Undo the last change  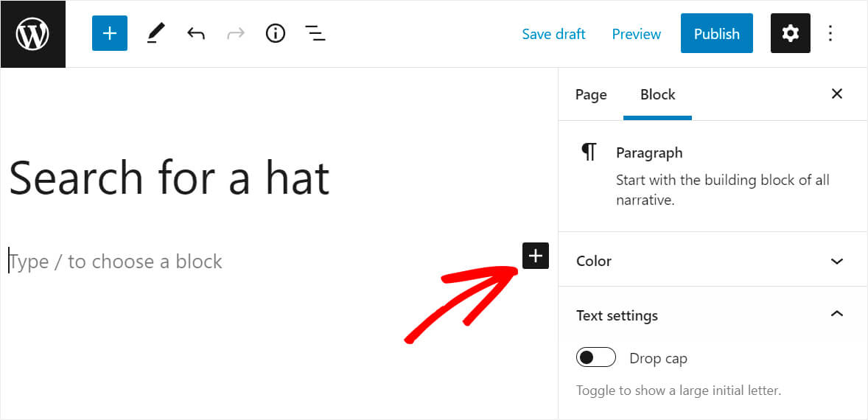pyautogui.click(x=195, y=34)
